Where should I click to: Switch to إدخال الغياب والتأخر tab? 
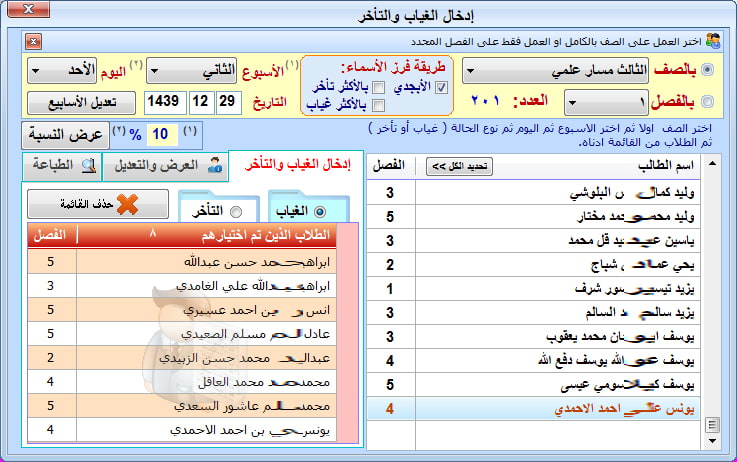pyautogui.click(x=297, y=165)
